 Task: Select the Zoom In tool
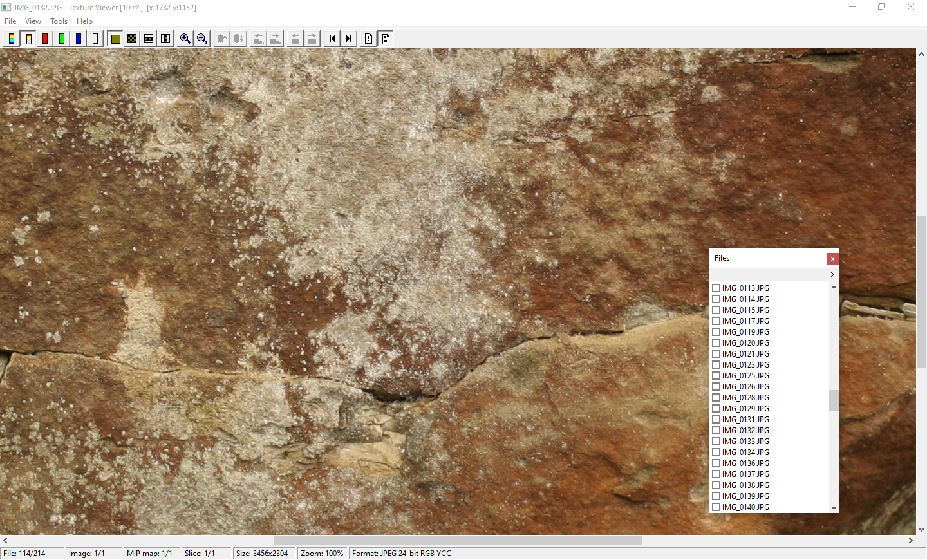click(x=185, y=39)
